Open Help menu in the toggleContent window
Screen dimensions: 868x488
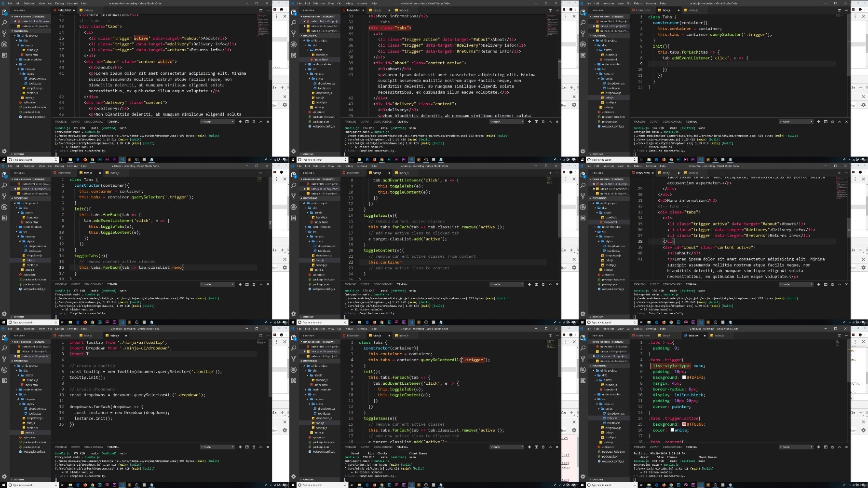(374, 166)
